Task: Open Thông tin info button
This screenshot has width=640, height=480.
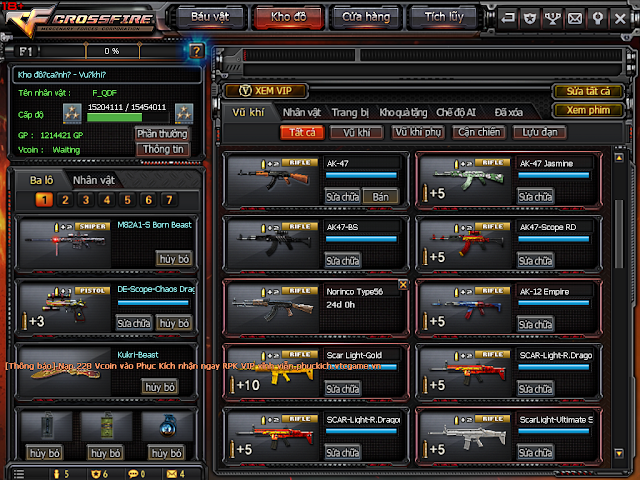Action: (x=163, y=149)
